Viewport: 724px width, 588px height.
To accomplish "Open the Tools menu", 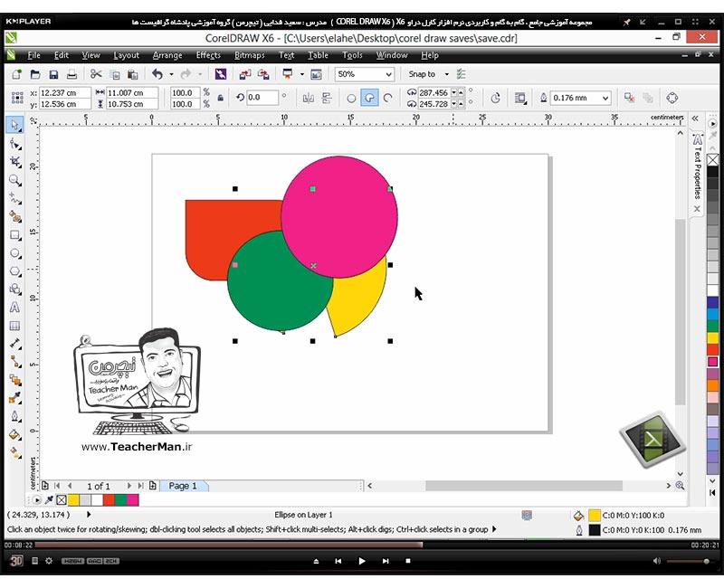I will 352,55.
